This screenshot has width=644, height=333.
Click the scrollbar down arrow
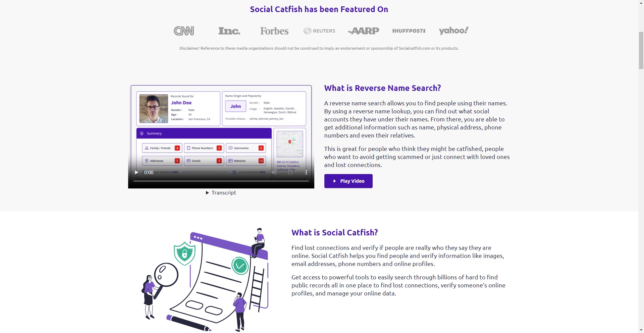pos(641,330)
